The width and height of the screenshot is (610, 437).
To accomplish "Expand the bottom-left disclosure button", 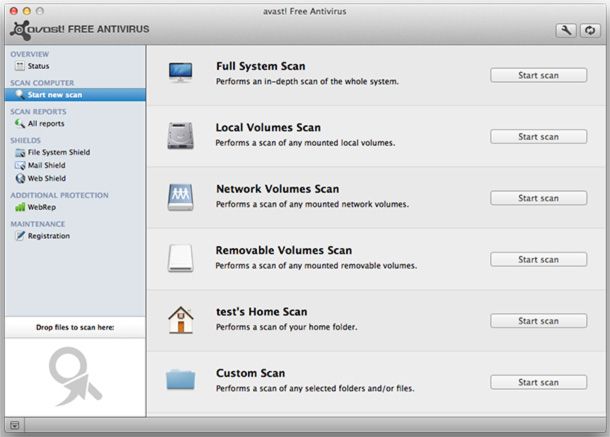I will tap(14, 426).
